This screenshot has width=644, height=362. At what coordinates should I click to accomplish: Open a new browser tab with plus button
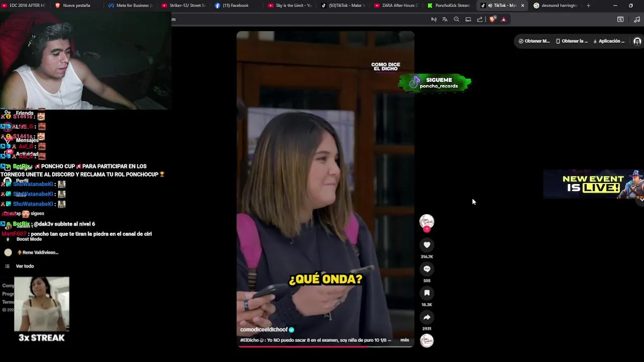(588, 6)
